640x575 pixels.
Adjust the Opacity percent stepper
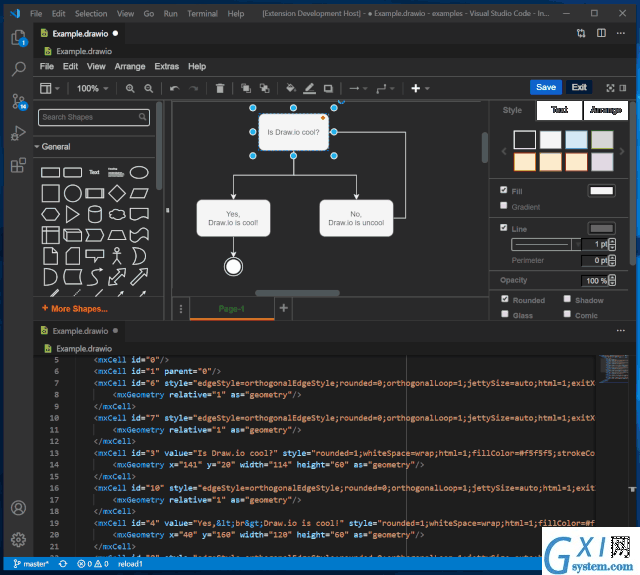click(x=612, y=280)
